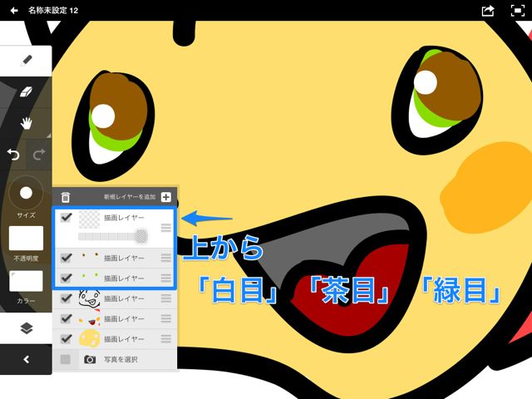Screen dimensions: 532x399
Task: Toggle visibility of green dots layer
Action: 66,278
